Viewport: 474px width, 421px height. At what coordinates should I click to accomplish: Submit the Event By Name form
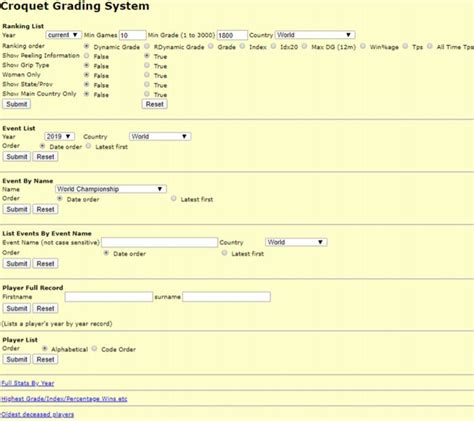pyautogui.click(x=16, y=209)
